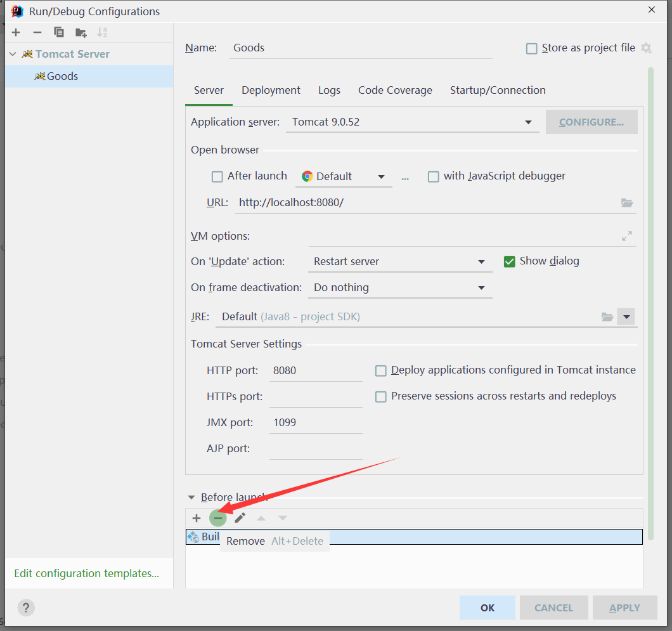Switch to Deployment tab
Image resolution: width=672 pixels, height=631 pixels.
click(271, 91)
